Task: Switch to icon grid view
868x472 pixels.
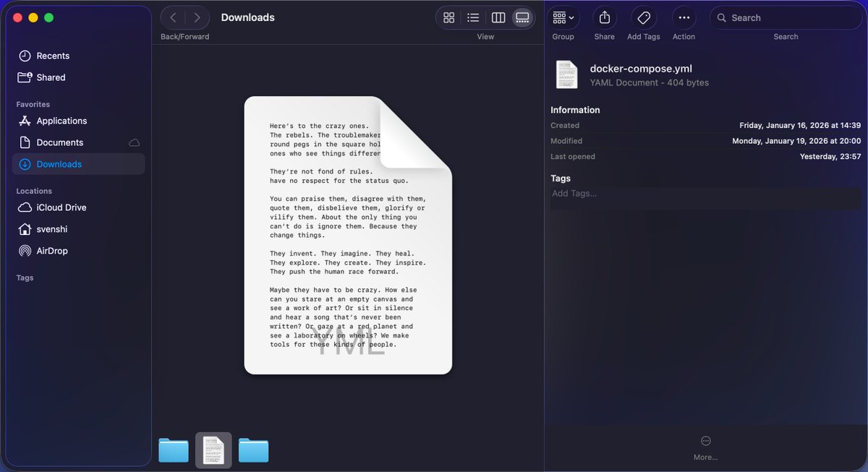Action: click(x=448, y=18)
